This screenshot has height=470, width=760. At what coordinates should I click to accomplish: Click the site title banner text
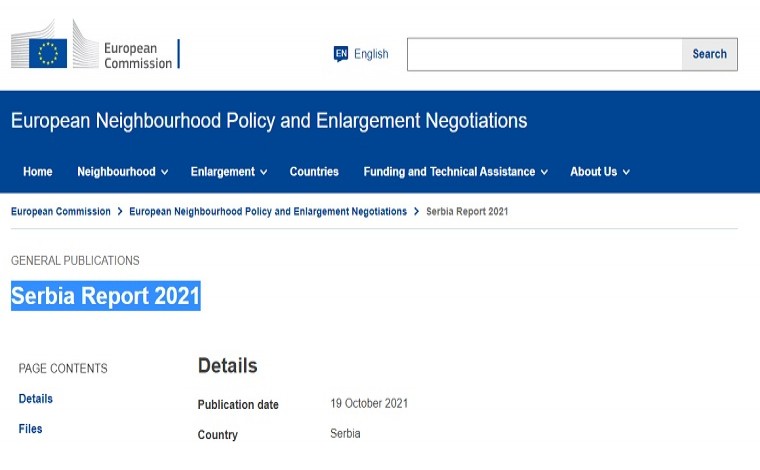click(x=269, y=121)
